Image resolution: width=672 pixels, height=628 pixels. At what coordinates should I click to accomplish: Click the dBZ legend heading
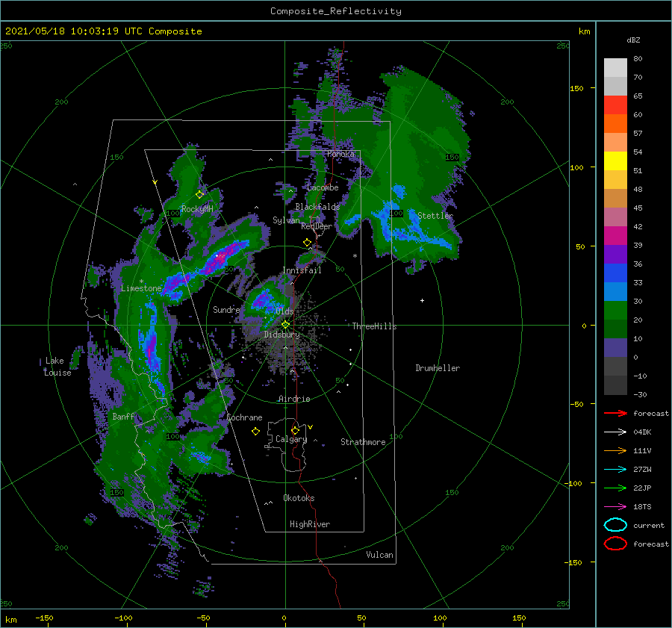point(633,40)
